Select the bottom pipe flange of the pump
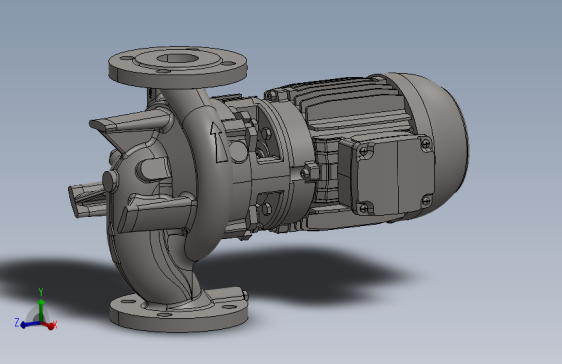This screenshot has width=562, height=364. (x=178, y=313)
